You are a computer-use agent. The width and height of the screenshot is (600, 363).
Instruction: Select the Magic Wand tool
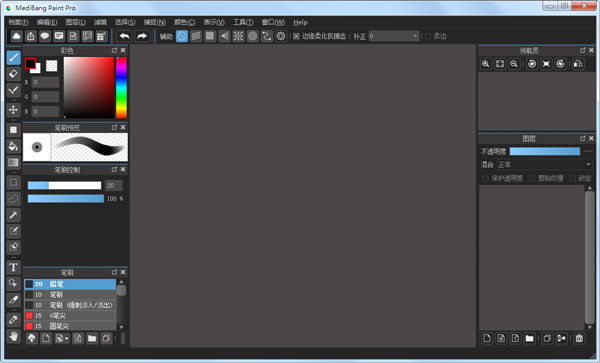pyautogui.click(x=13, y=215)
